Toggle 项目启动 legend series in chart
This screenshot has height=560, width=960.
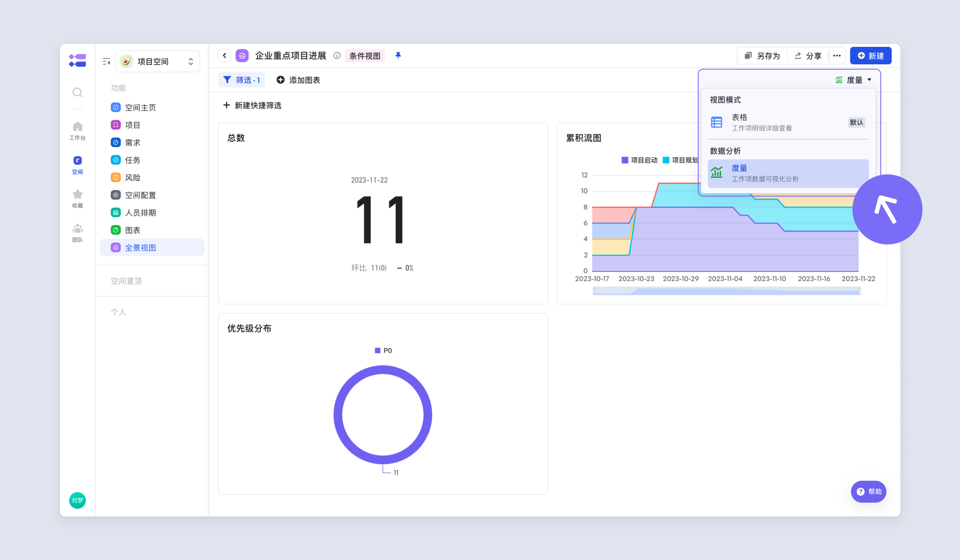click(x=640, y=160)
